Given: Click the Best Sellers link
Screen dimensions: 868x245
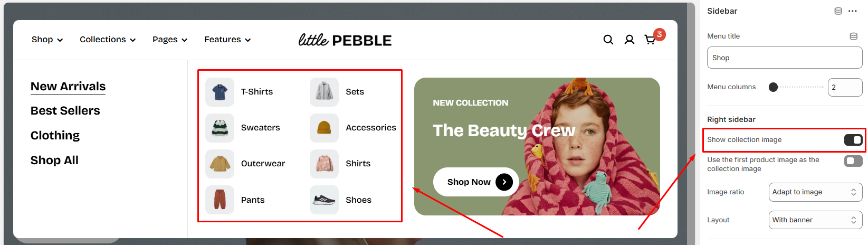Looking at the screenshot, I should tap(65, 111).
